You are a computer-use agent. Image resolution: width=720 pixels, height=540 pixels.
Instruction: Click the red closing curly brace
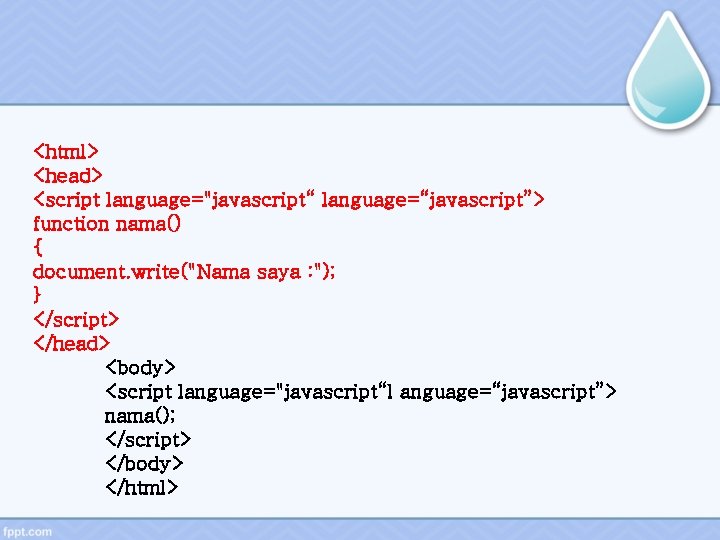click(x=37, y=294)
